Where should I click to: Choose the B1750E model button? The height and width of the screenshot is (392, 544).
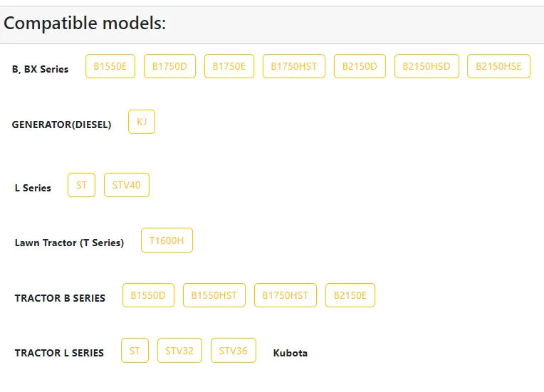[x=229, y=66]
